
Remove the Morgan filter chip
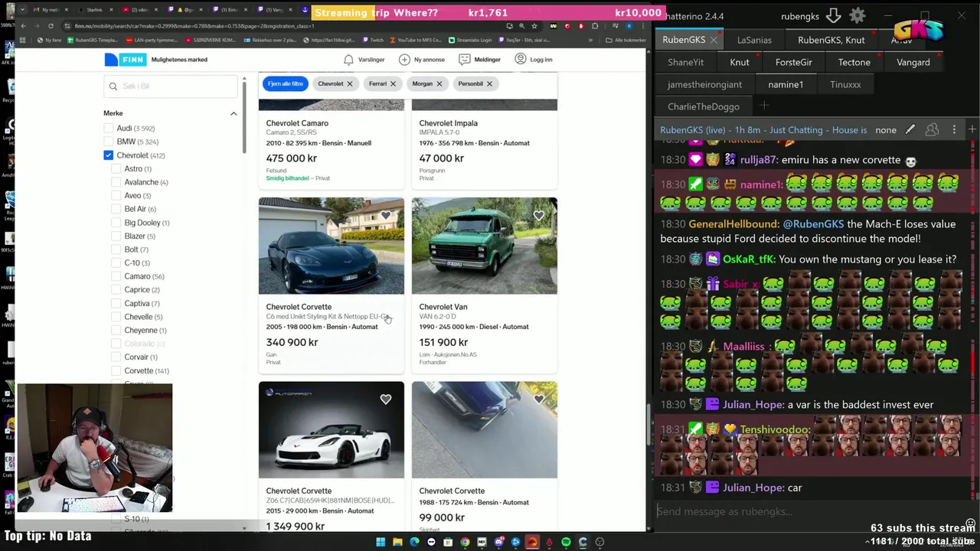point(439,83)
